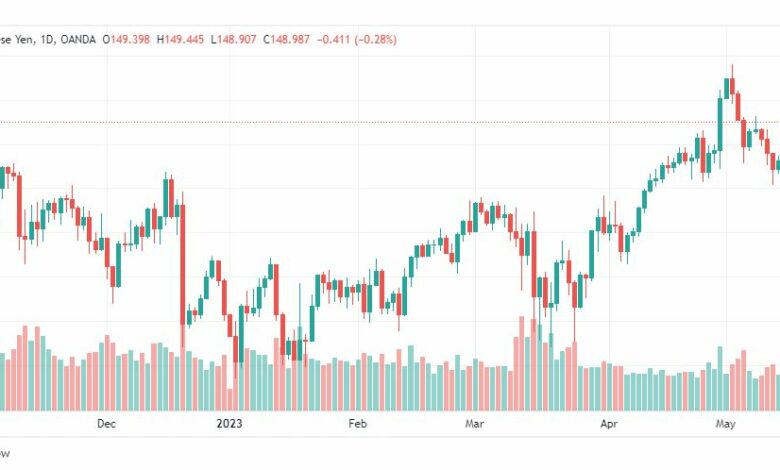The width and height of the screenshot is (780, 470).
Task: Select the Apr label on time axis
Action: pos(609,424)
